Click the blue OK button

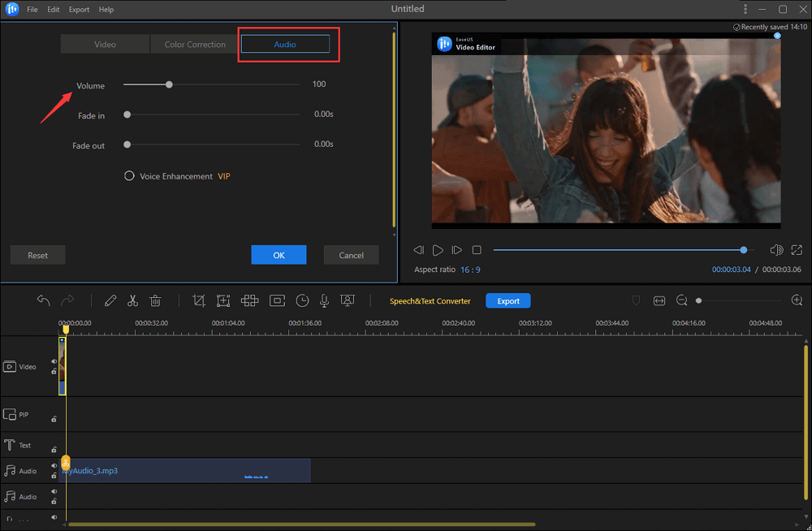[279, 255]
